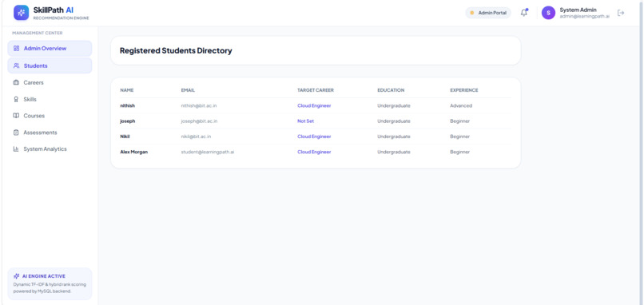644x305 pixels.
Task: Click the Careers briefcase icon
Action: (x=17, y=82)
